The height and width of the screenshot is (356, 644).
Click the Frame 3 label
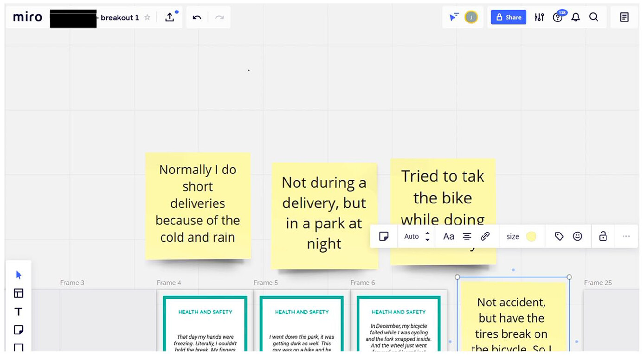pyautogui.click(x=72, y=283)
